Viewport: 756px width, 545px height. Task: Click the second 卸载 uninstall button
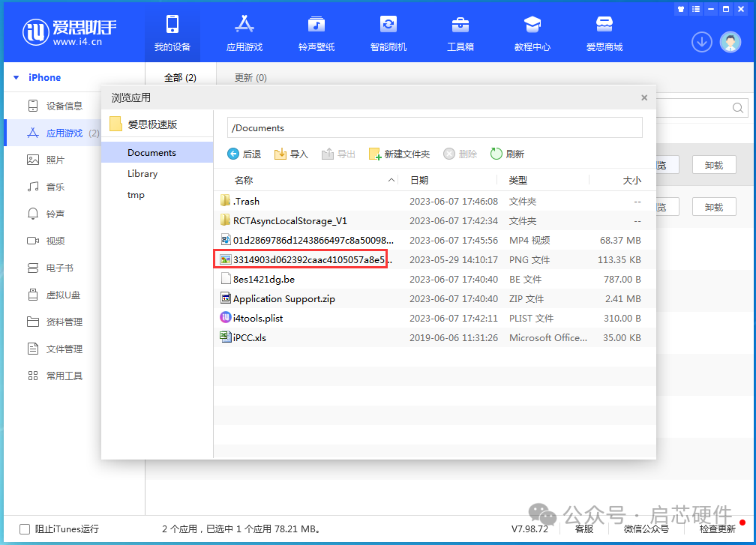pyautogui.click(x=714, y=207)
